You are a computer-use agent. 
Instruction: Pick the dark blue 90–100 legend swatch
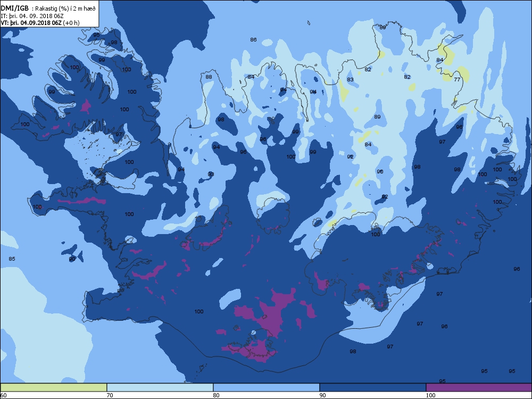(372, 387)
